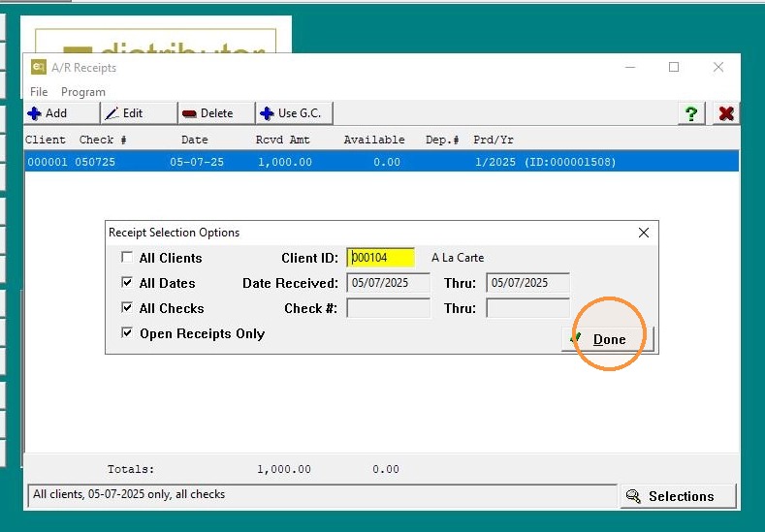Uncheck the All Checks checkbox
765x532 pixels.
pyautogui.click(x=127, y=308)
